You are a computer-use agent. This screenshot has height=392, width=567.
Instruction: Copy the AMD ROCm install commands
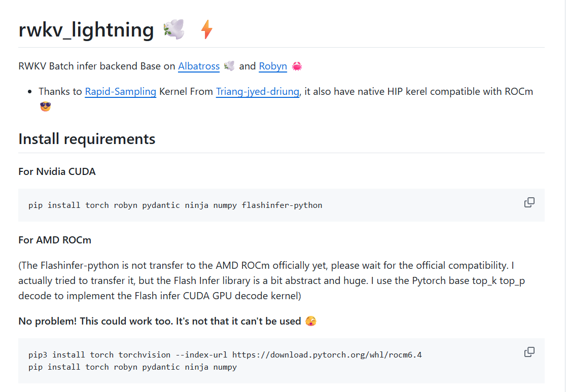(x=529, y=351)
